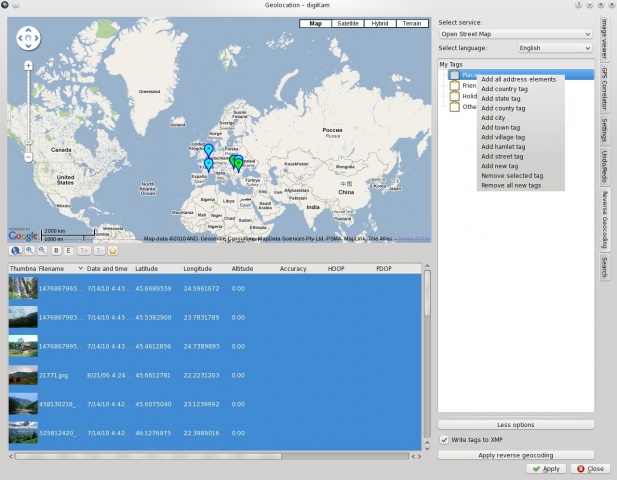Click the Filename column sort arrow
Viewport: 617px width, 480px height.
click(x=81, y=268)
